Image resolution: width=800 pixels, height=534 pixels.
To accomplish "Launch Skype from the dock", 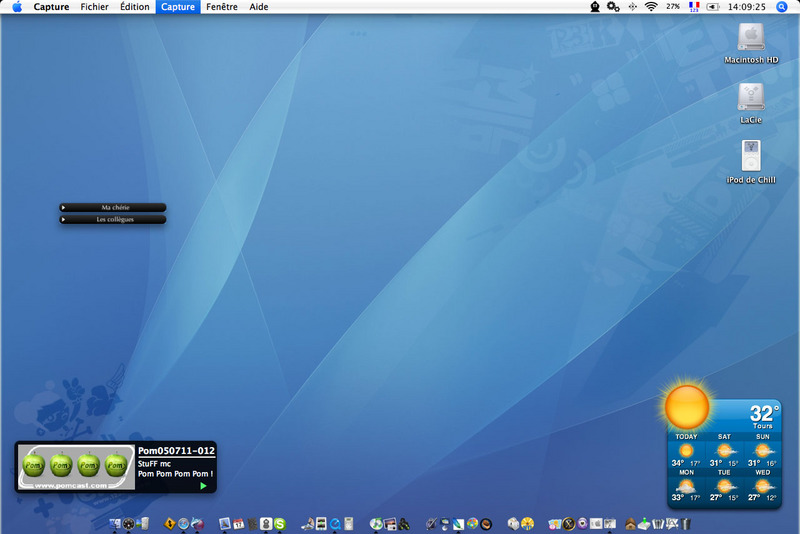I will pyautogui.click(x=280, y=523).
